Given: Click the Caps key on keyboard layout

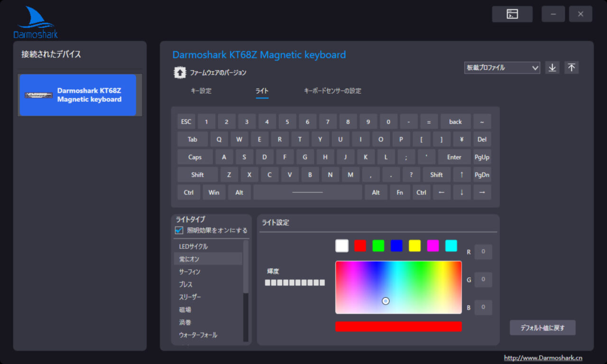Looking at the screenshot, I should 195,157.
